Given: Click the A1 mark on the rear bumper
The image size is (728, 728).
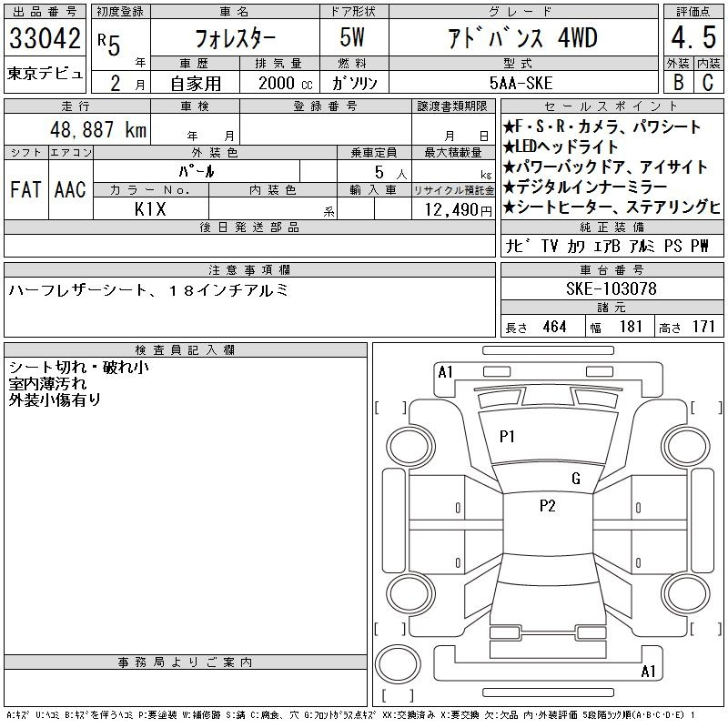Looking at the screenshot, I should tap(648, 672).
